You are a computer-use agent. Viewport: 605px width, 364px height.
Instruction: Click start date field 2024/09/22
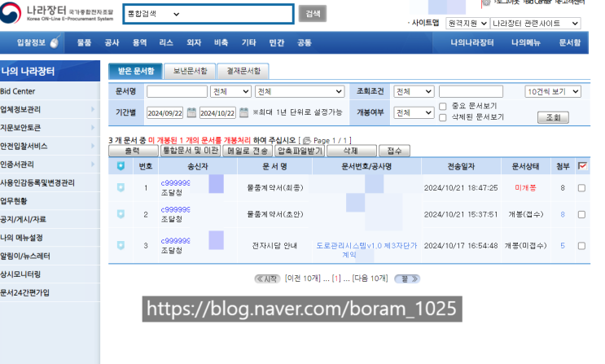point(164,113)
